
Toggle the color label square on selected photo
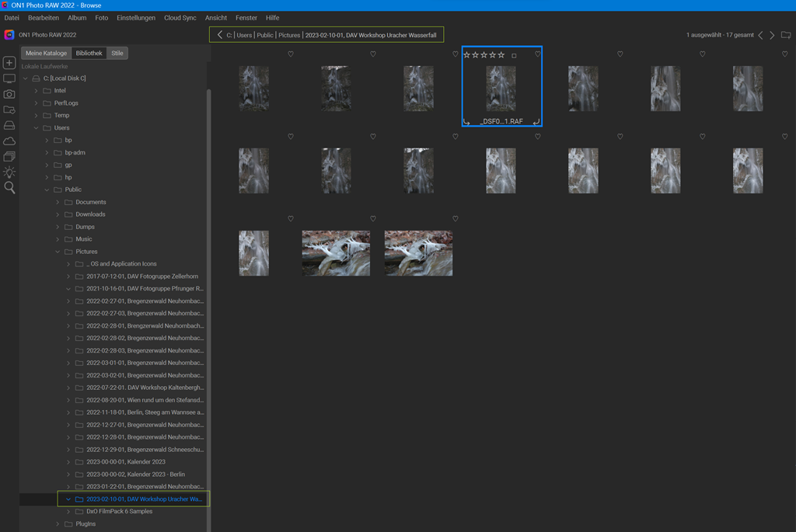514,56
